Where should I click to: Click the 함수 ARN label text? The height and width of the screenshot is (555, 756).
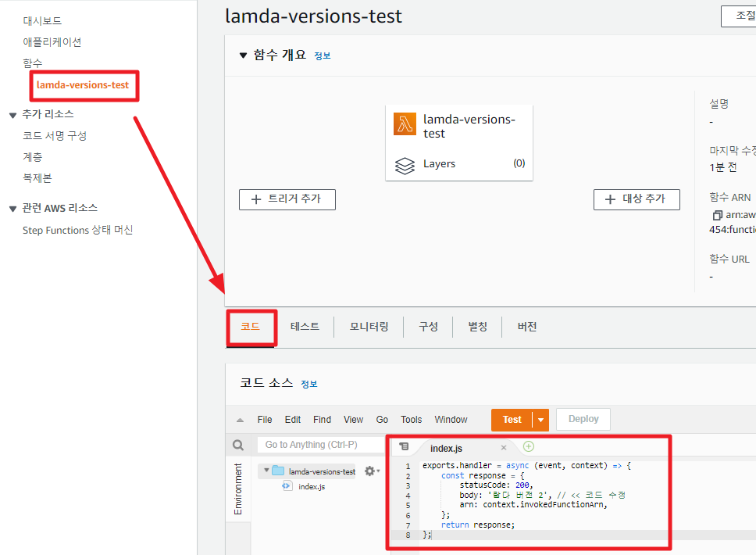730,198
